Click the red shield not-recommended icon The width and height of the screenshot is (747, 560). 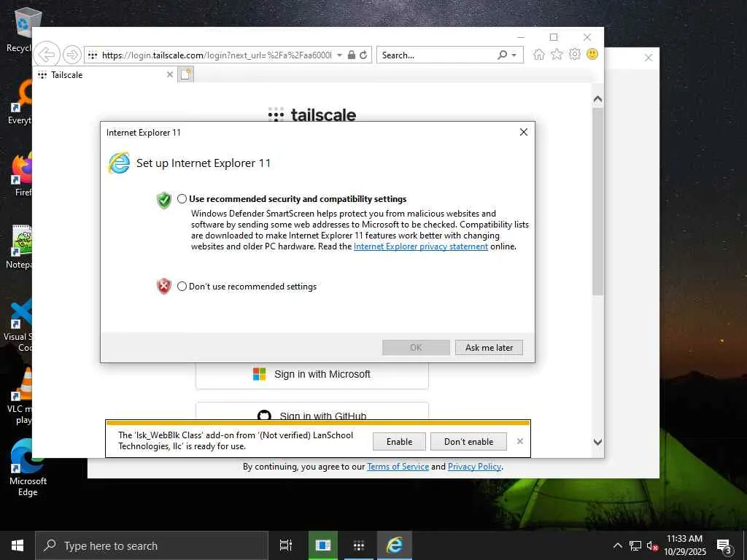click(x=164, y=286)
